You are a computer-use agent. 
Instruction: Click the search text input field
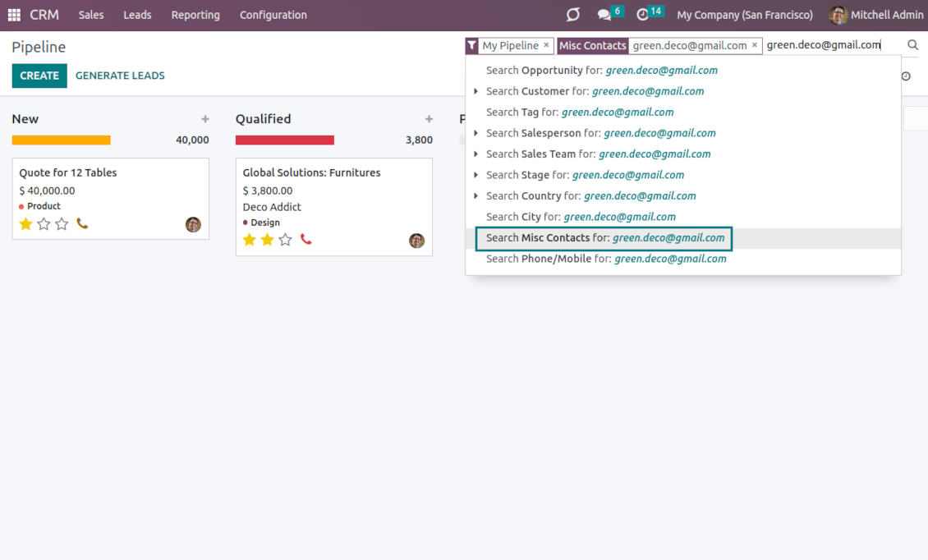click(829, 45)
